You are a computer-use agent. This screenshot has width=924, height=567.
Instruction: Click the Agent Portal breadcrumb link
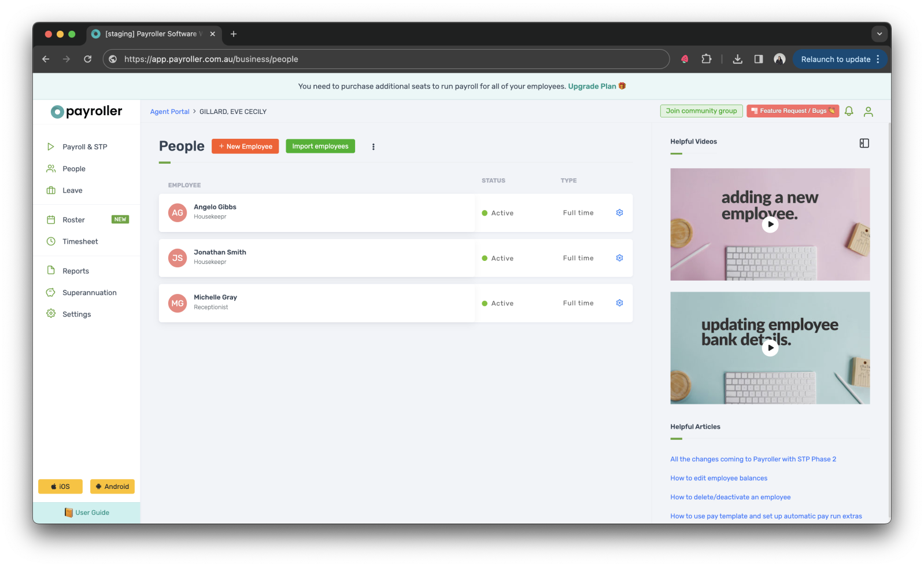pyautogui.click(x=169, y=112)
